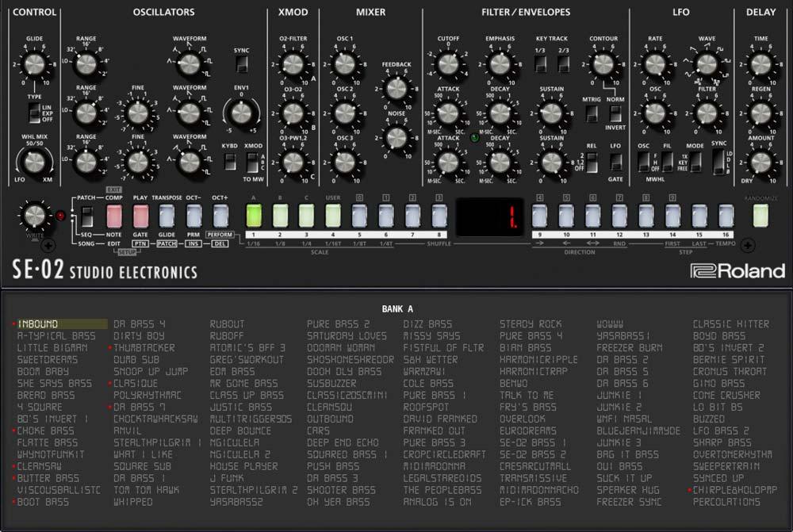Load the ROOFSPOT patch
793x532 pixels.
(426, 407)
